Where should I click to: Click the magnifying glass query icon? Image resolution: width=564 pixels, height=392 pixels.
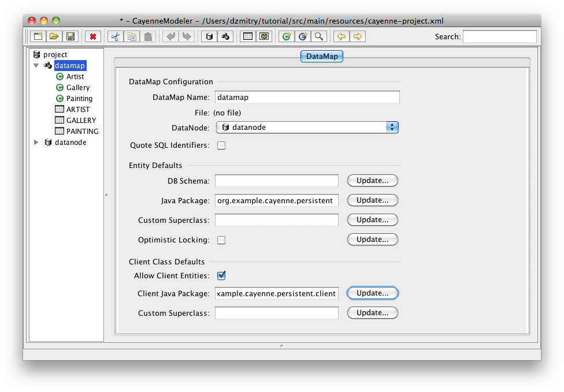click(318, 36)
